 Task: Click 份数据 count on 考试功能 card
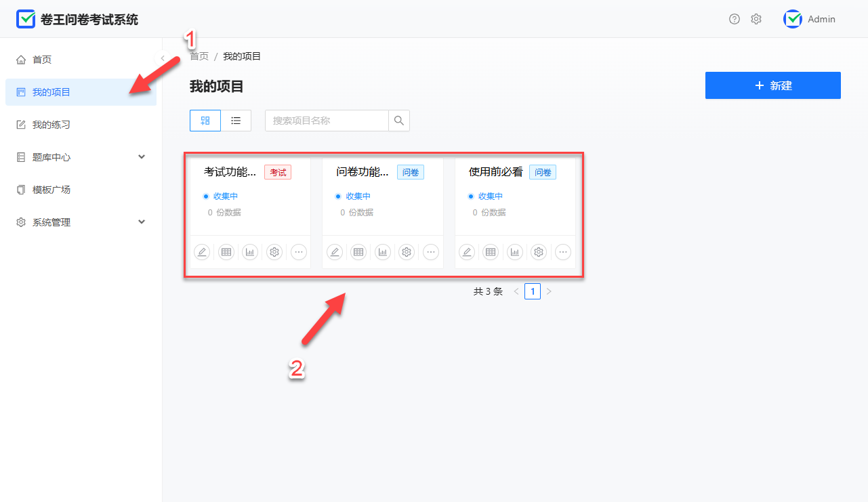point(224,213)
